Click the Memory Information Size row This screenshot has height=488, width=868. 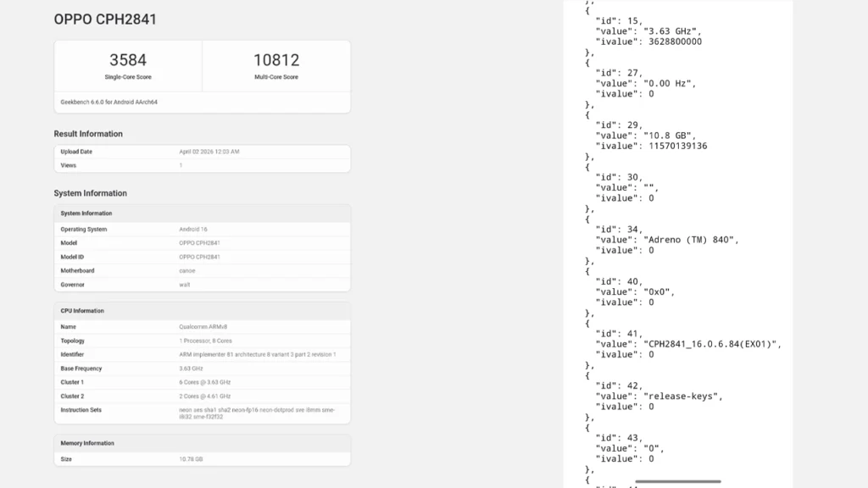click(x=202, y=459)
